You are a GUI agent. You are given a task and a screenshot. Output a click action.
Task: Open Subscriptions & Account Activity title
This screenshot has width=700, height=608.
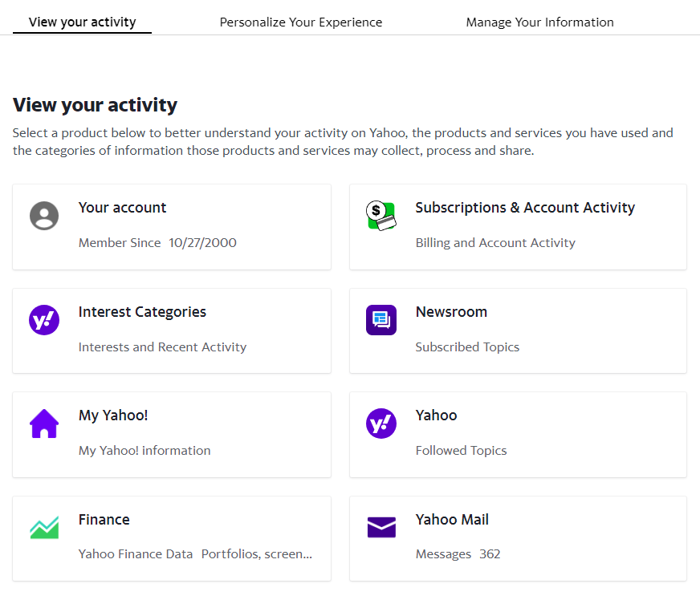coord(525,208)
